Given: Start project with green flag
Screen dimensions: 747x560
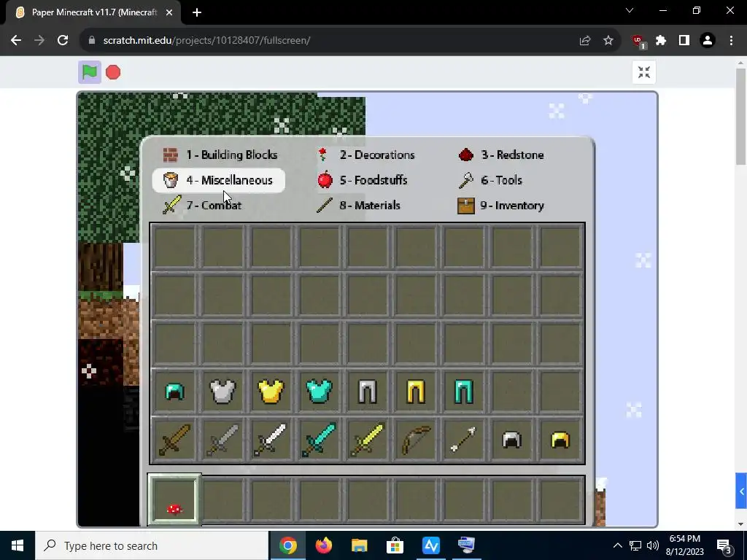Looking at the screenshot, I should click(90, 72).
